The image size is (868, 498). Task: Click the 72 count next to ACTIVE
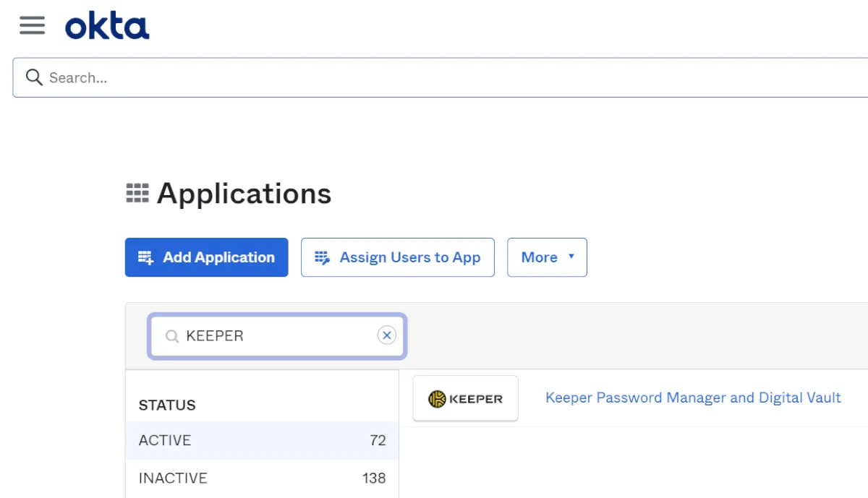(x=378, y=440)
